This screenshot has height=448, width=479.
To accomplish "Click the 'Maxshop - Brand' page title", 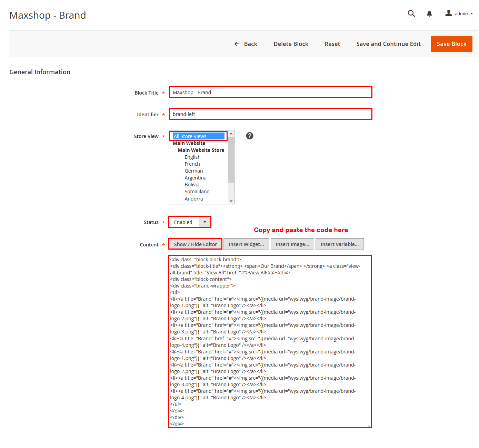I will [48, 15].
